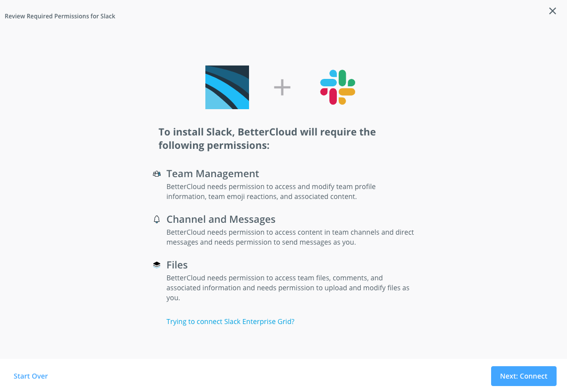Screen dimensions: 567x392
Task: Open the Slack Enterprise Grid connection link
Action: [x=230, y=322]
